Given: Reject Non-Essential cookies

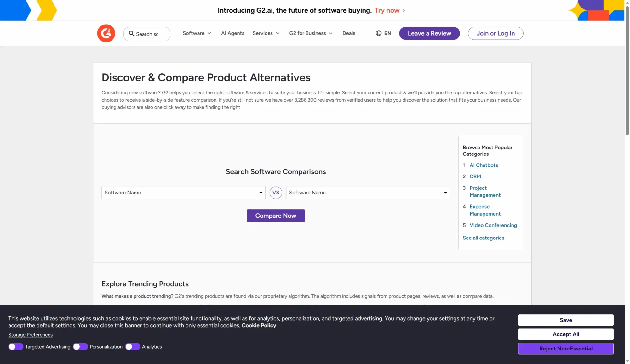Looking at the screenshot, I should coord(566,349).
